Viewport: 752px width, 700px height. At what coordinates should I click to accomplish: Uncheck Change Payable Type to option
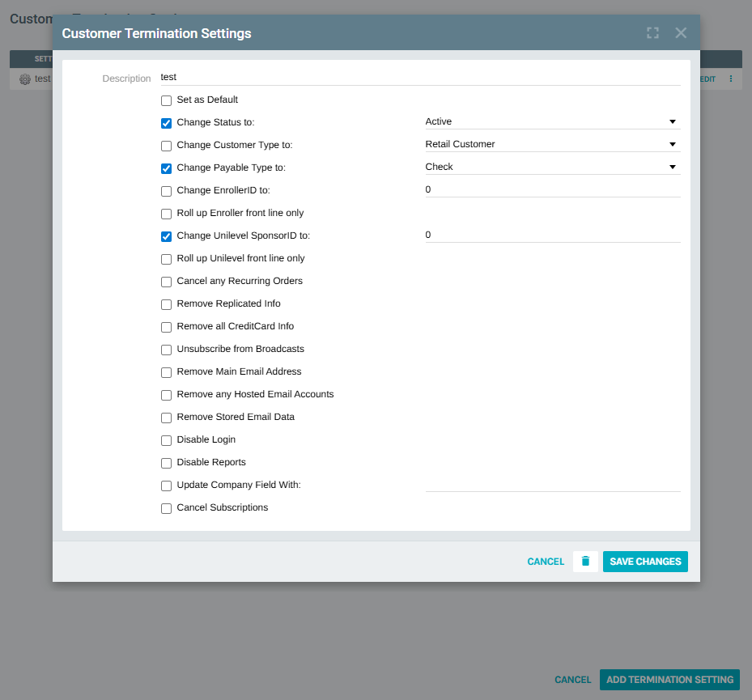click(166, 168)
